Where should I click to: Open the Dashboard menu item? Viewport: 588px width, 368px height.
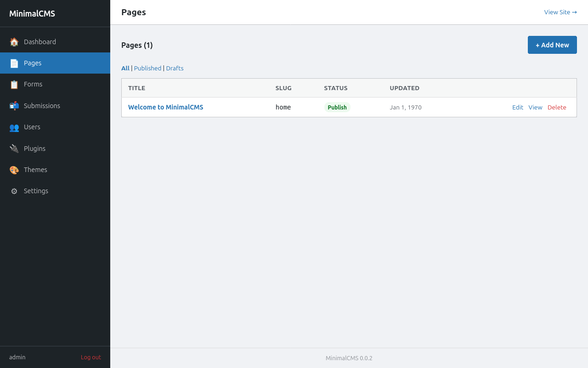(40, 42)
